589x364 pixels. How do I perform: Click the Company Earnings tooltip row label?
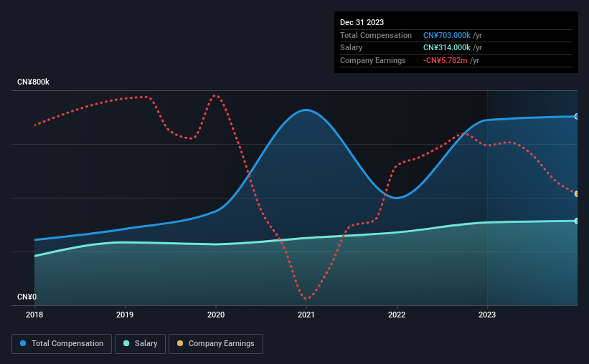point(372,60)
